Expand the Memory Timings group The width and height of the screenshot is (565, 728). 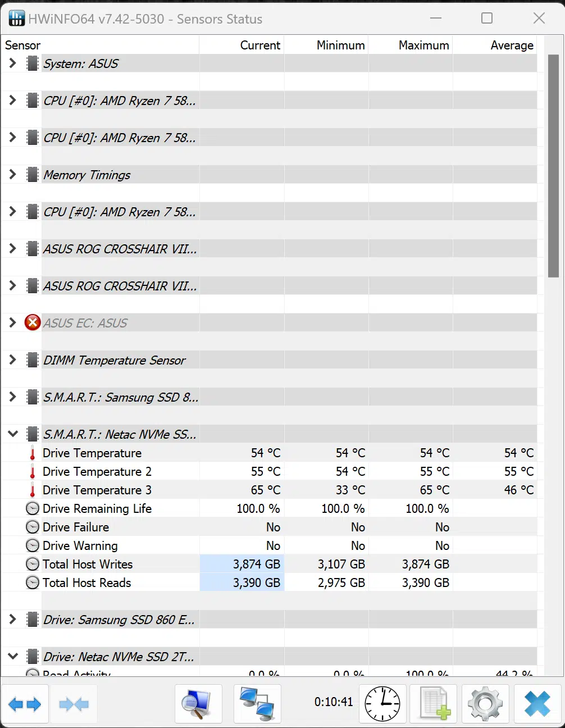click(12, 175)
